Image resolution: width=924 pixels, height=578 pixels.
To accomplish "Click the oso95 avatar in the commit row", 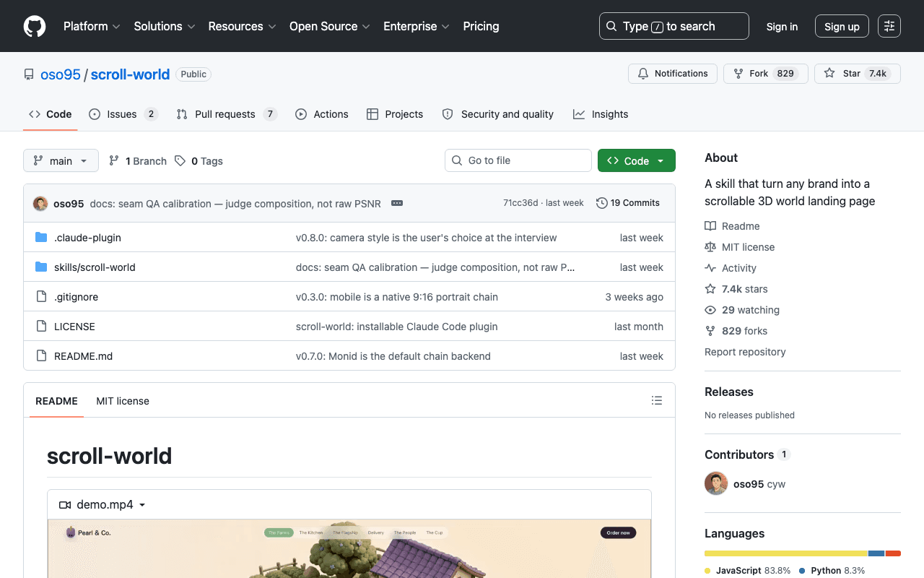I will click(40, 203).
